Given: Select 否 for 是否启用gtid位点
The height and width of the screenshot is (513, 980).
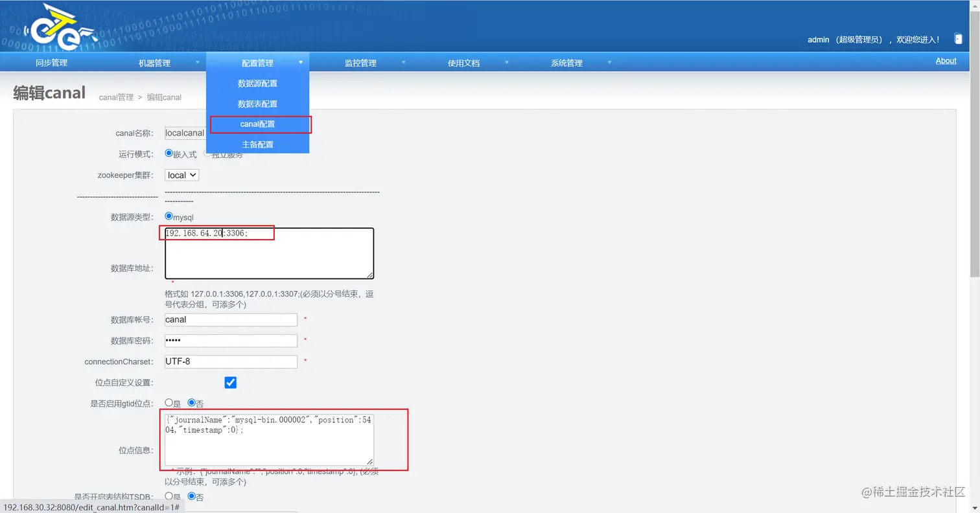Looking at the screenshot, I should click(191, 402).
